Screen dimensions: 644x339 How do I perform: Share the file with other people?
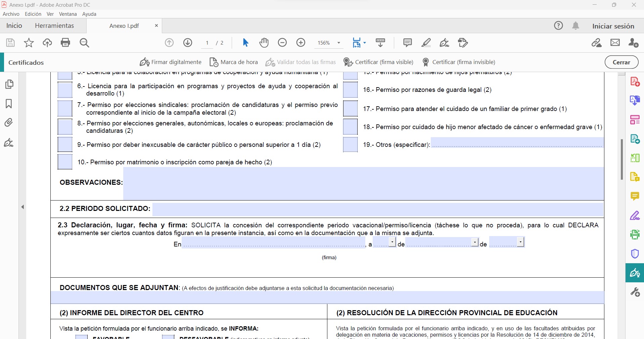click(x=633, y=43)
